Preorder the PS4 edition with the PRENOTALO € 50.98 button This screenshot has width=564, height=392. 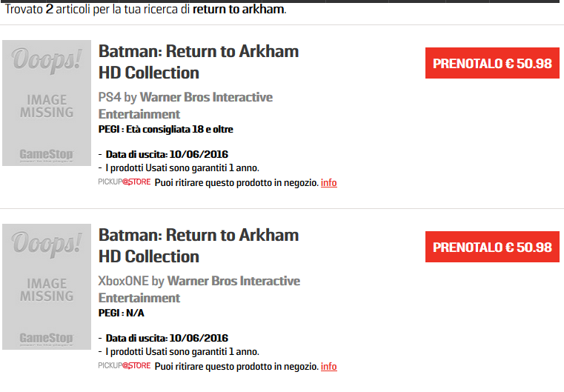492,63
